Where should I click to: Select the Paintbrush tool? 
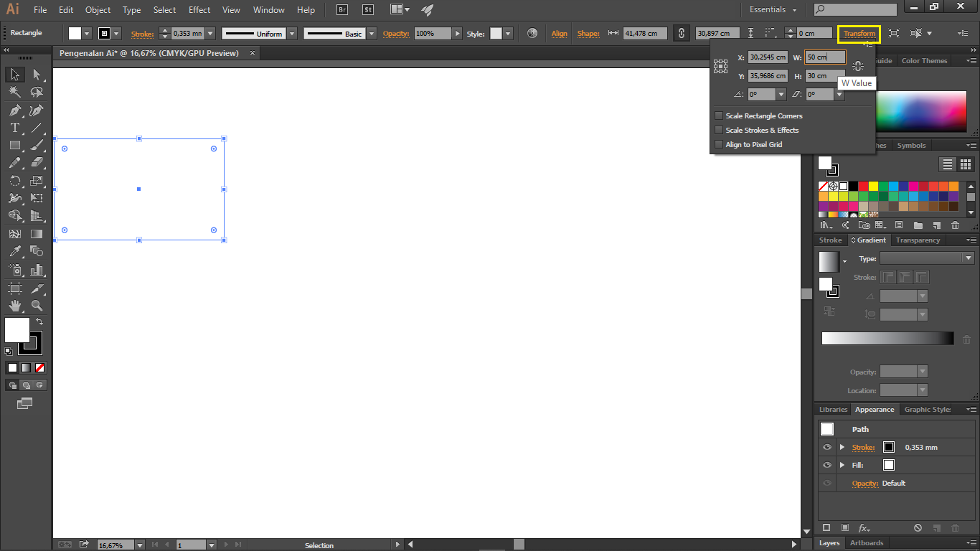[37, 145]
